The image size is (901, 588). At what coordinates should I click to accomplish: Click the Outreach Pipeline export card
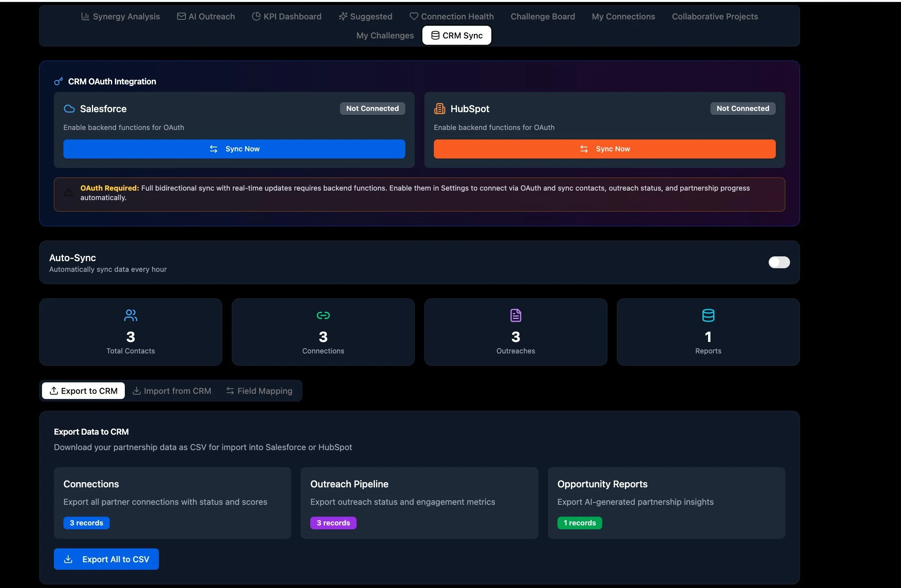coord(419,502)
